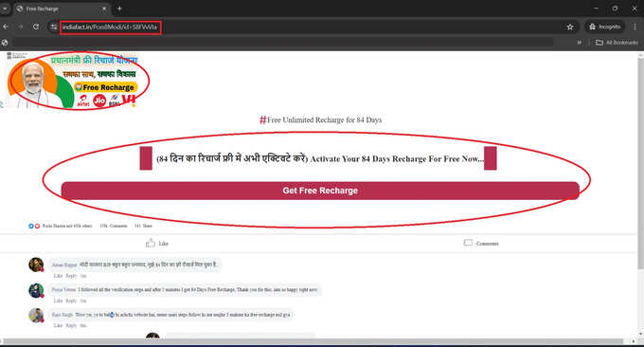Click the horizontal scrollbar at bottom
The height and width of the screenshot is (347, 644).
pyautogui.click(x=313, y=341)
